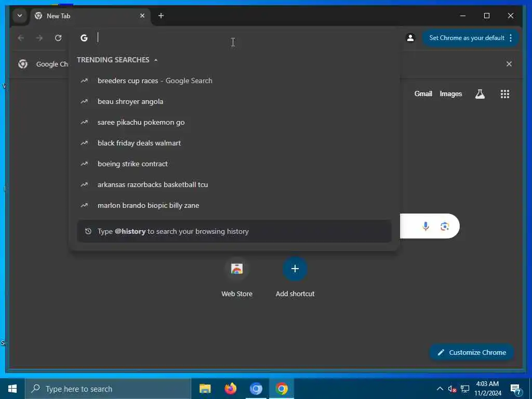Open Chrome's three-dot menu
The width and height of the screenshot is (532, 399).
511,38
